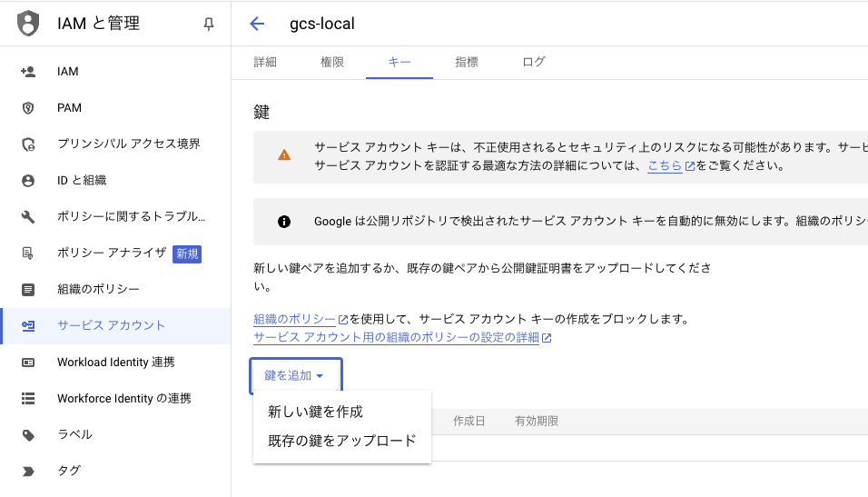Click the 有効期限 column header
868x497 pixels.
pos(537,421)
